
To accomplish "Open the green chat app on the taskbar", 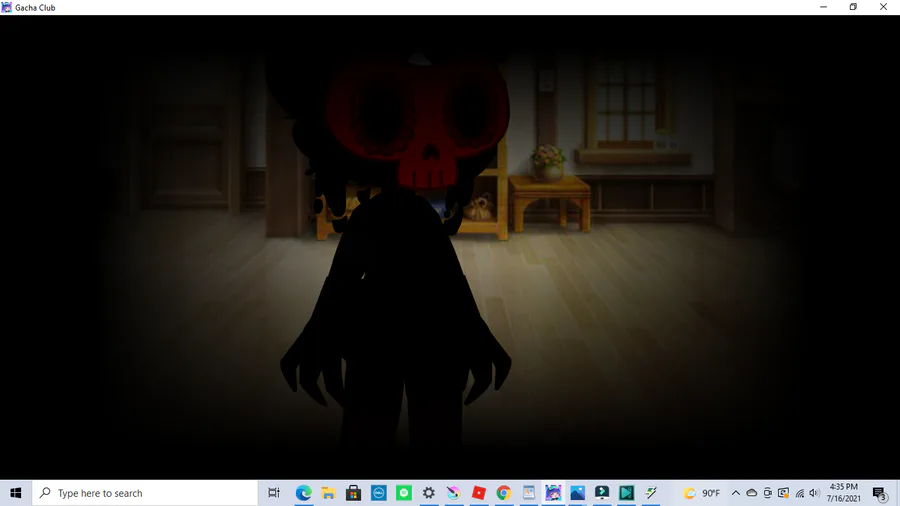I will (404, 493).
